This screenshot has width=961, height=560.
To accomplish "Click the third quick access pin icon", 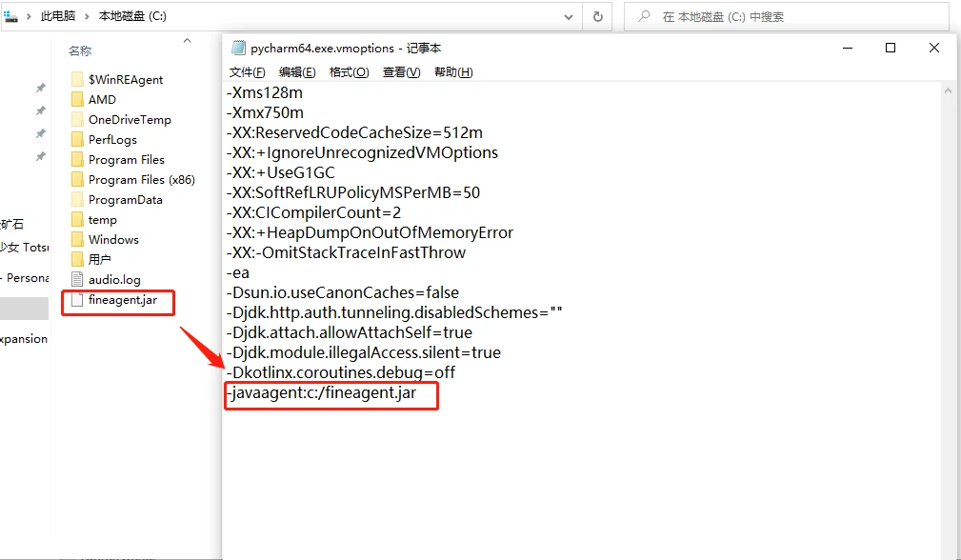I will [40, 133].
